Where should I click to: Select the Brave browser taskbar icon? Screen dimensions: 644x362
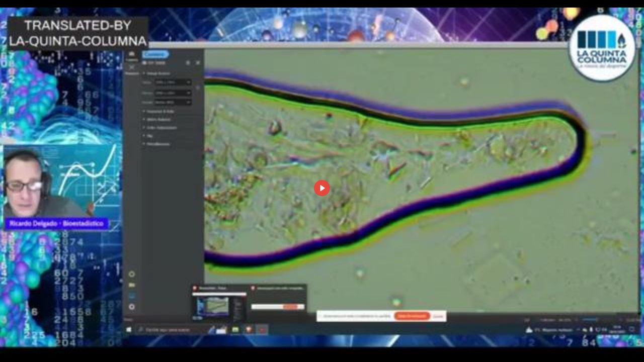click(x=249, y=330)
